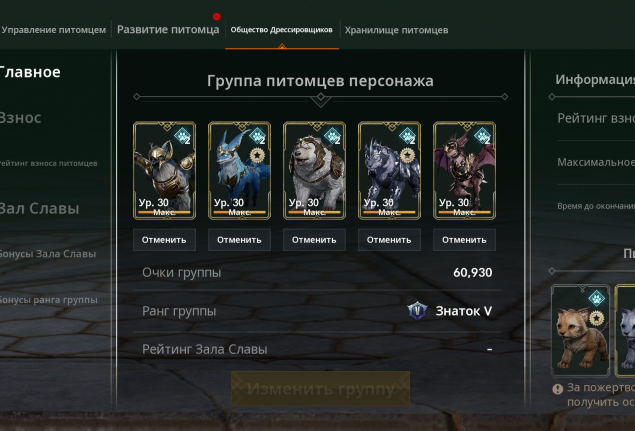Click Отменить under the polar bear pet

(x=314, y=240)
